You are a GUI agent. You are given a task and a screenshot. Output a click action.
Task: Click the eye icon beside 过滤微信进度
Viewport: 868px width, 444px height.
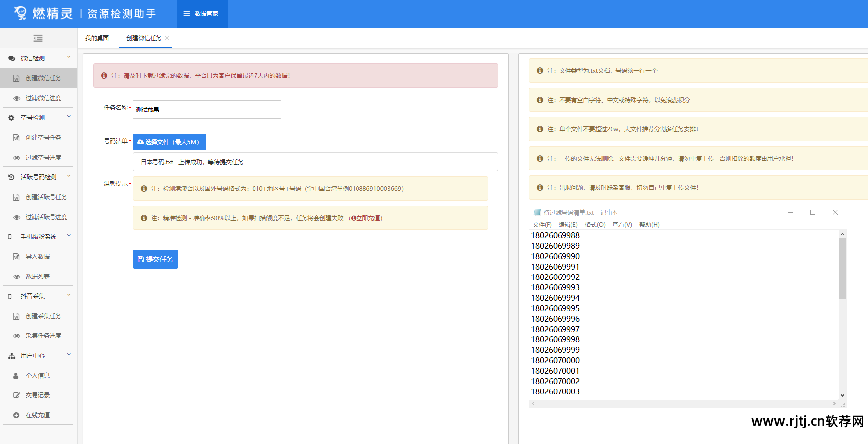pos(16,98)
